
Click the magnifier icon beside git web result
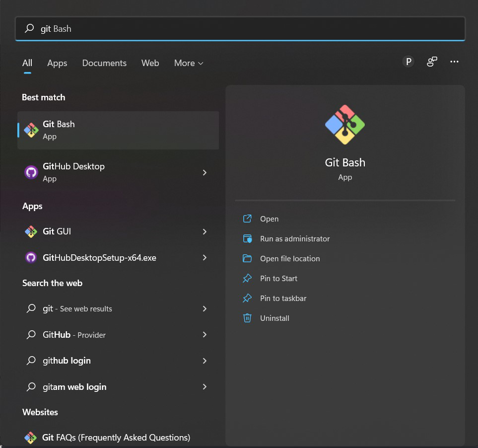point(31,308)
